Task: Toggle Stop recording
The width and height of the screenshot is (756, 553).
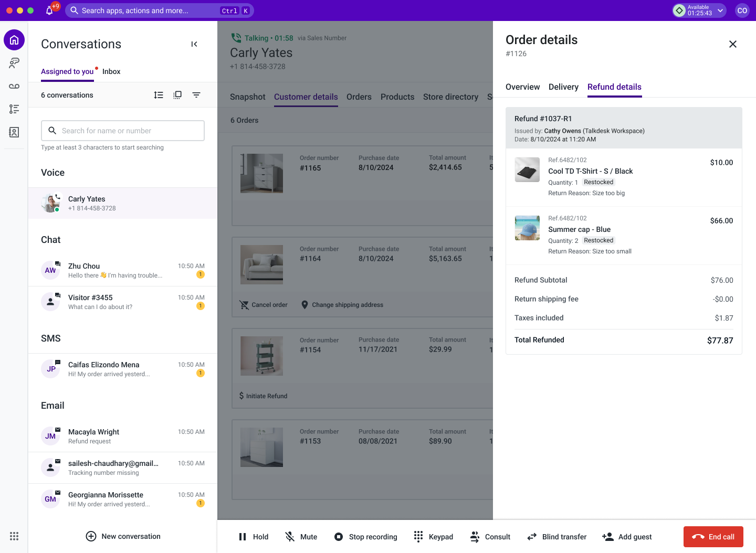Action: coord(365,537)
